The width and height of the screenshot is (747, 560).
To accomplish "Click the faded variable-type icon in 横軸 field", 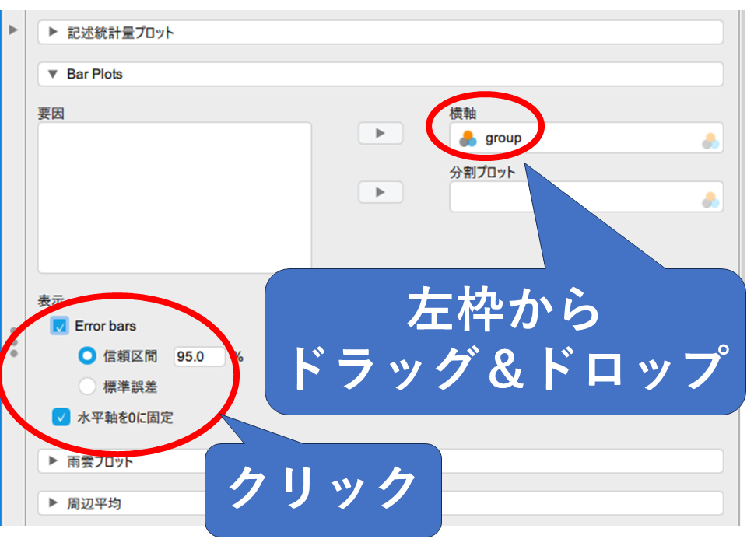I will pyautogui.click(x=710, y=141).
